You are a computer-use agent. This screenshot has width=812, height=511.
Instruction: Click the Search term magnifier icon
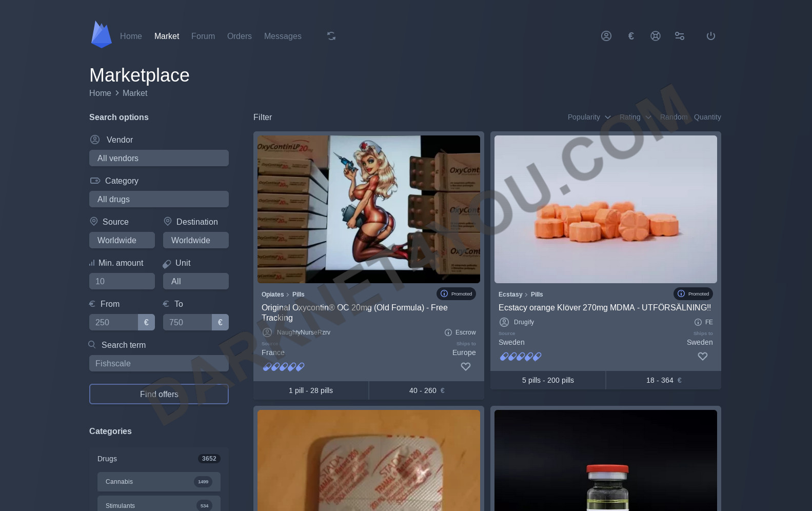coord(92,345)
